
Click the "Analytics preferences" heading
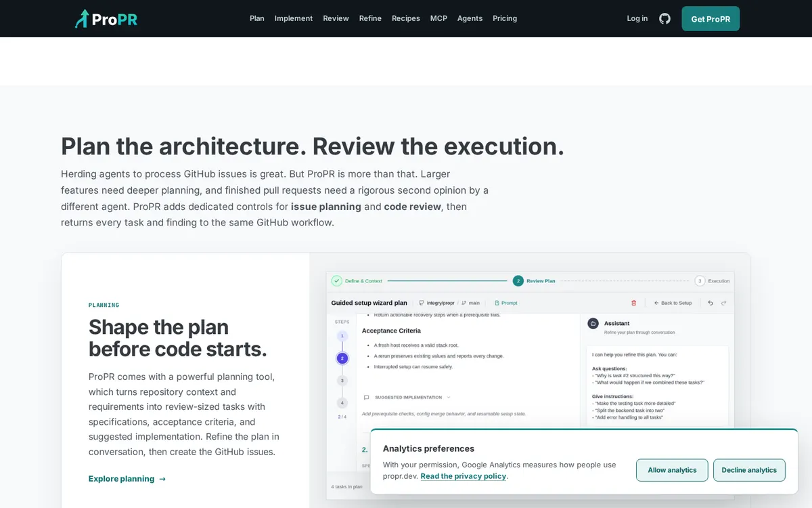pyautogui.click(x=428, y=448)
